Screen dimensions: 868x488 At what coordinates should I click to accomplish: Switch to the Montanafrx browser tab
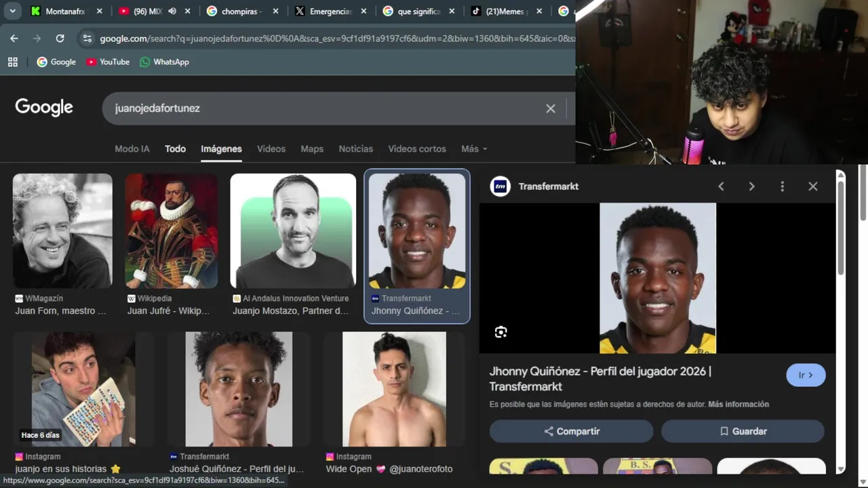coord(65,11)
